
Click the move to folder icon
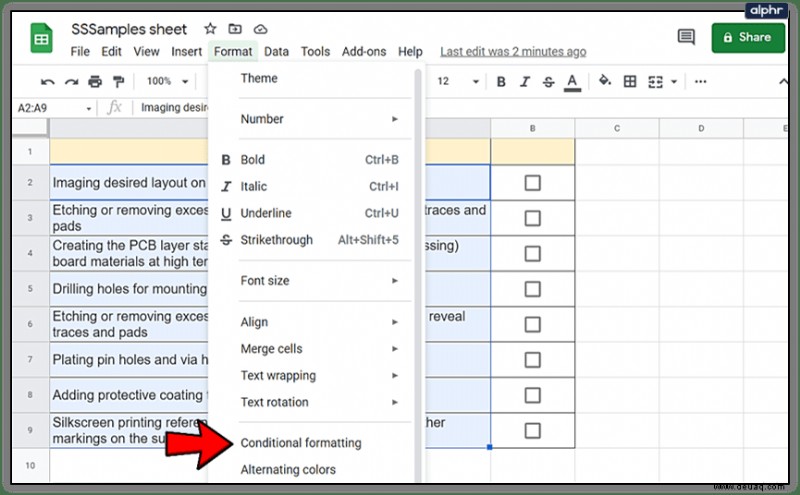point(235,29)
